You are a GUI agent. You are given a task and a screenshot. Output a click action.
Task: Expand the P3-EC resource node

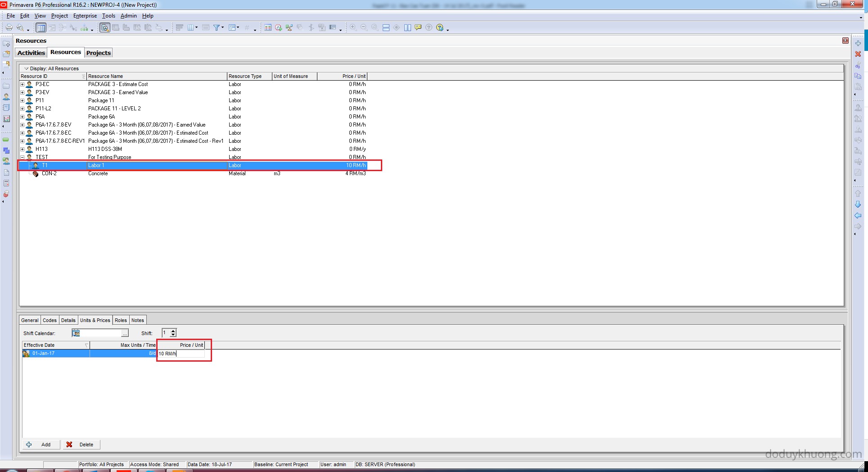(22, 84)
